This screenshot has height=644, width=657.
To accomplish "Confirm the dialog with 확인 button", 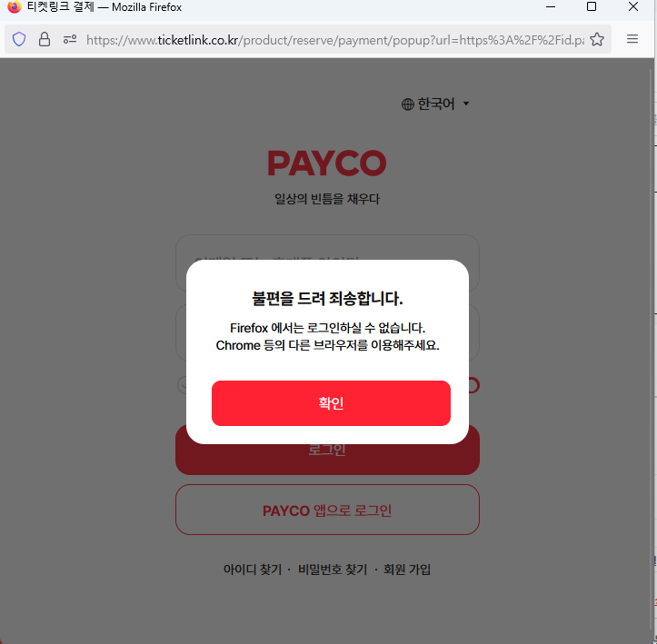I will point(331,403).
